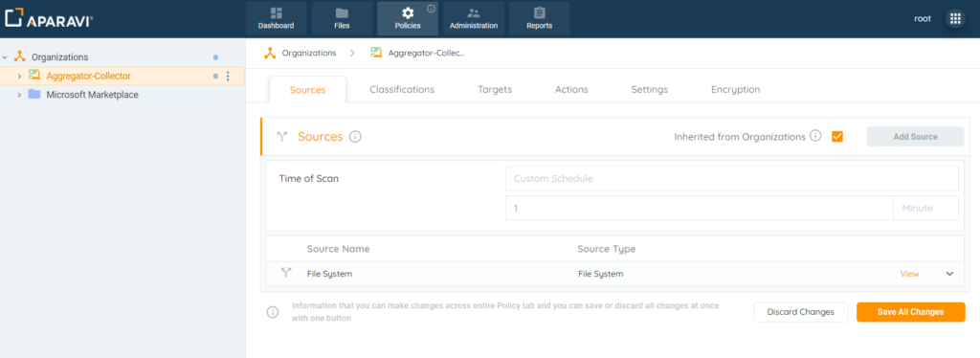This screenshot has width=980, height=358.
Task: Click the breadcrumb Organizations icon
Action: (270, 53)
